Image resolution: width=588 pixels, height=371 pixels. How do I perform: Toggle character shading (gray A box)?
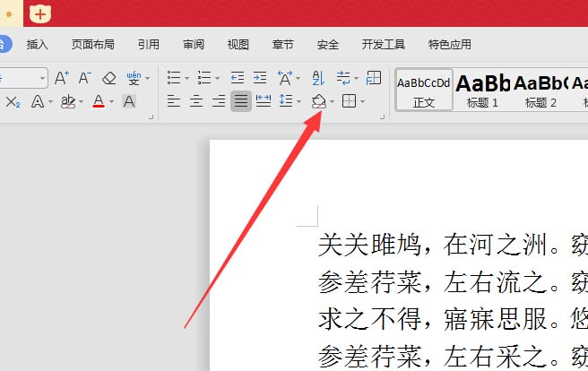129,101
